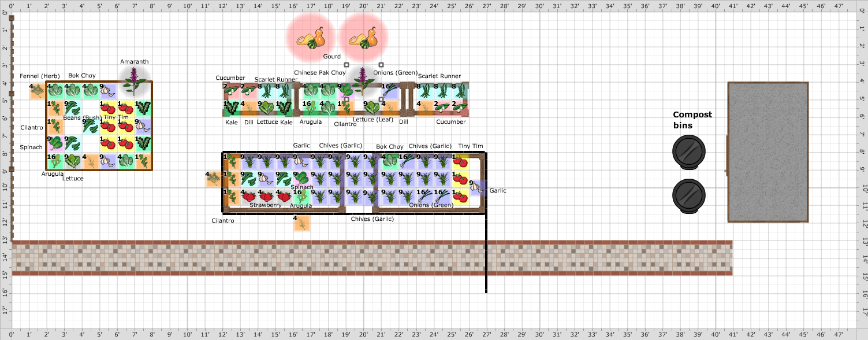This screenshot has width=868, height=340.
Task: Select the herb tile left of the black-bordered bed
Action: [214, 179]
